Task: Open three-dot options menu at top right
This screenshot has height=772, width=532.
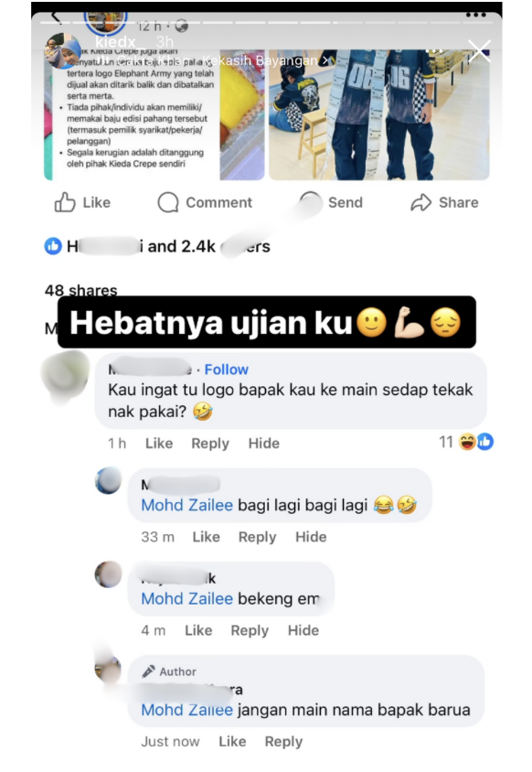Action: 476,15
